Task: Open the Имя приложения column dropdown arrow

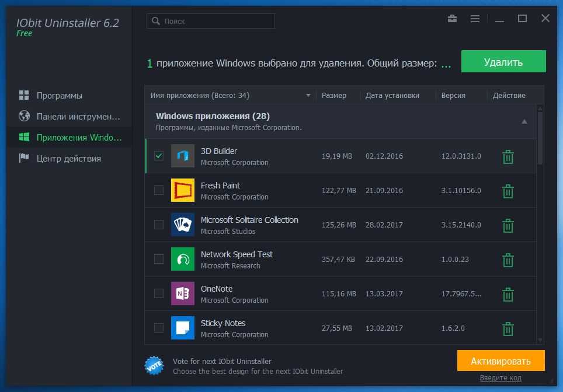Action: 308,96
